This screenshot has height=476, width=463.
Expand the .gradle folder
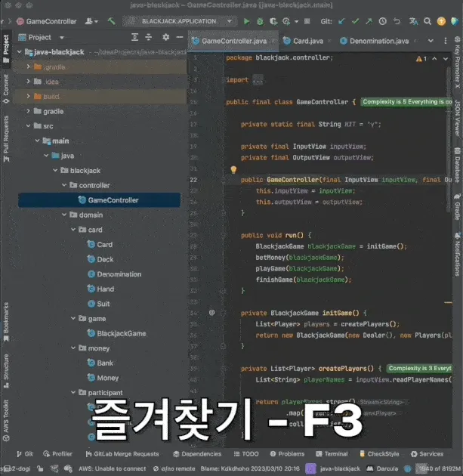coord(28,66)
